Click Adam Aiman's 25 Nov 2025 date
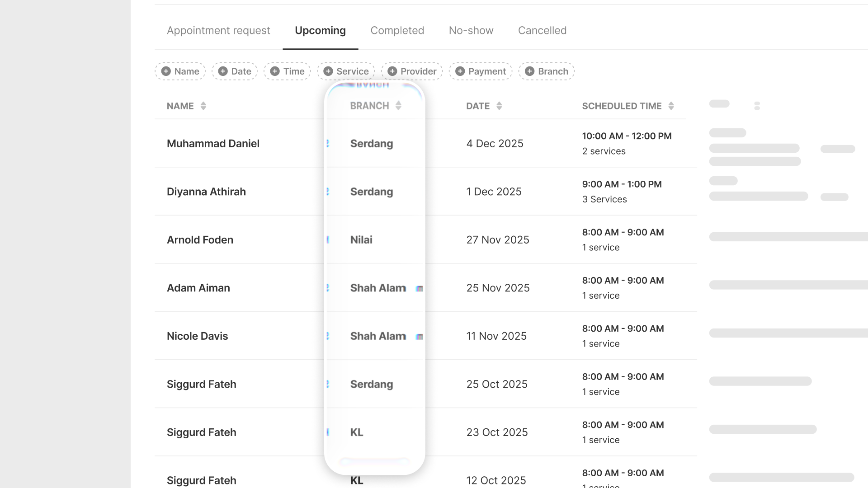 [498, 288]
